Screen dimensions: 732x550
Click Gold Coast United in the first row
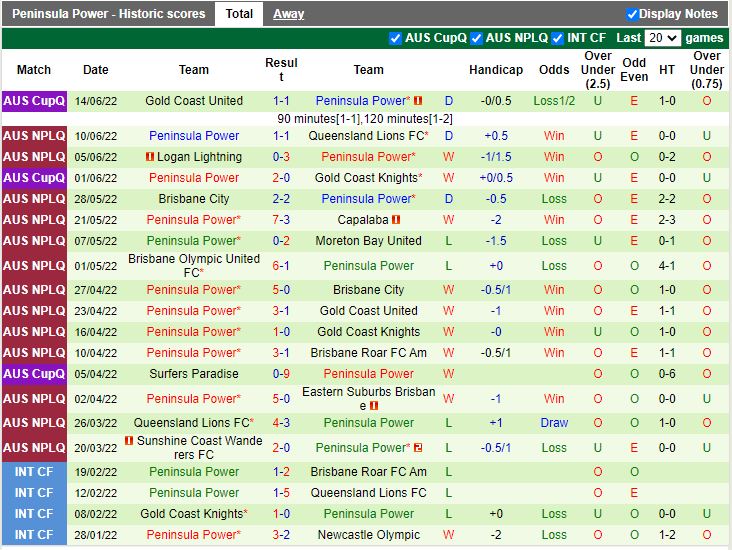(194, 101)
